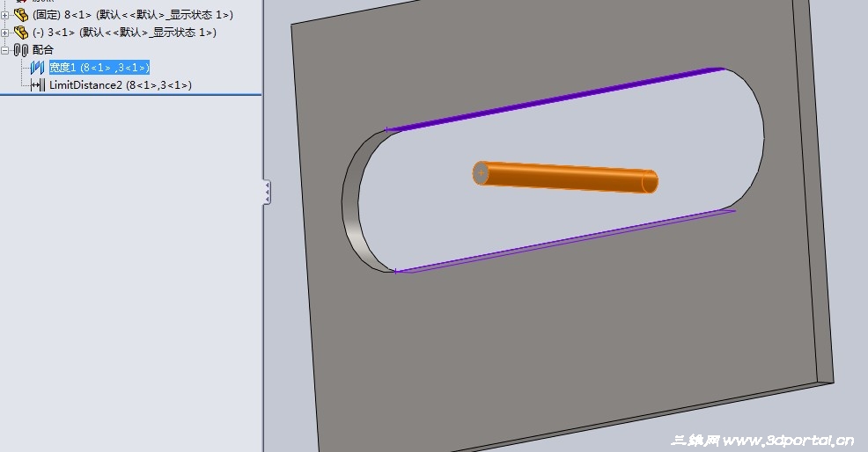Select the orange cylindrical pin in the viewport

[564, 177]
